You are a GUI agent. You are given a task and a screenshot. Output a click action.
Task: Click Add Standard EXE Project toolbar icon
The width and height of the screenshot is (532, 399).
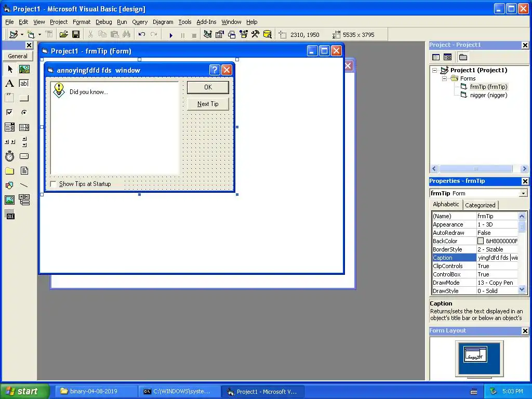click(14, 35)
